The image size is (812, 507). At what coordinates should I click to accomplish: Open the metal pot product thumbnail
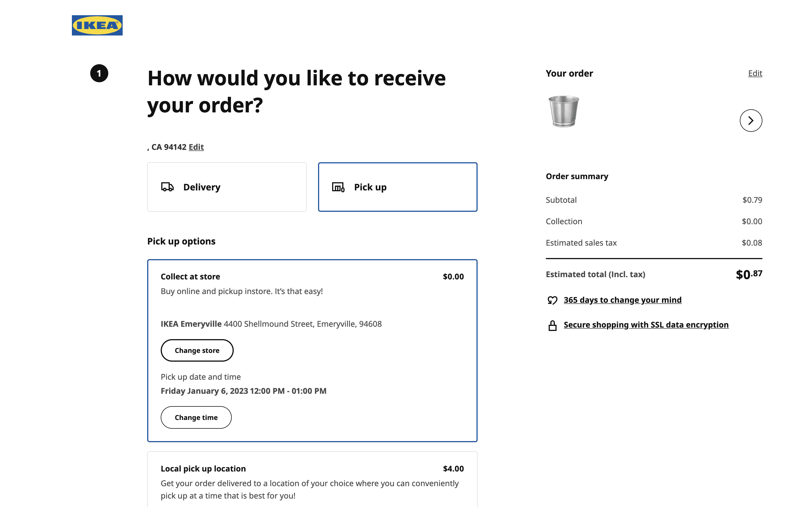pos(564,111)
